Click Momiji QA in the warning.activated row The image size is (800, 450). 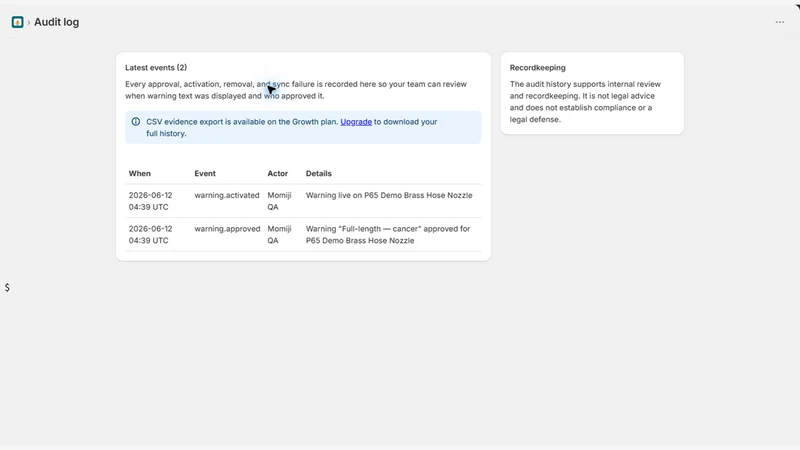pyautogui.click(x=279, y=201)
